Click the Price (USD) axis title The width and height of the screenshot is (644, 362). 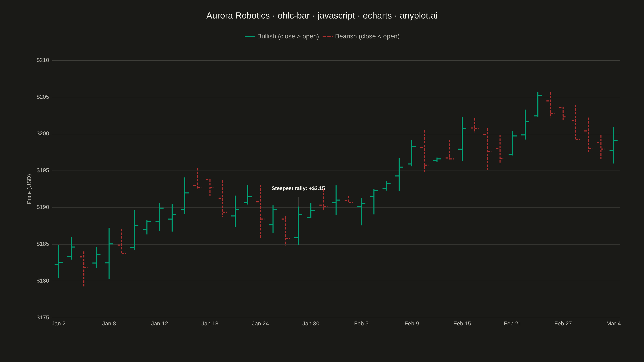[x=29, y=189]
